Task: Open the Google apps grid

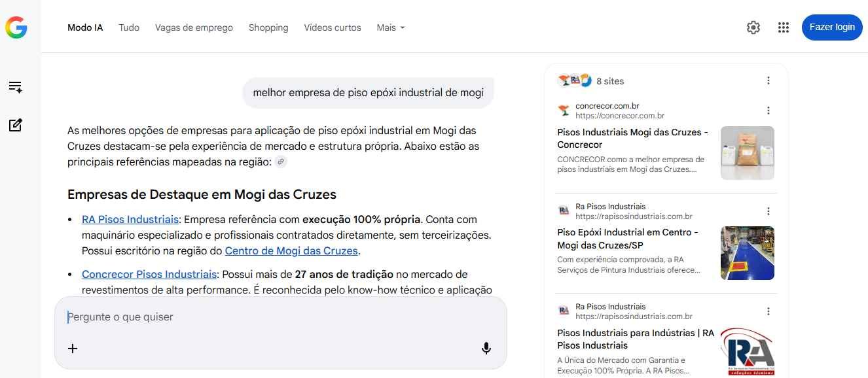Action: [784, 27]
